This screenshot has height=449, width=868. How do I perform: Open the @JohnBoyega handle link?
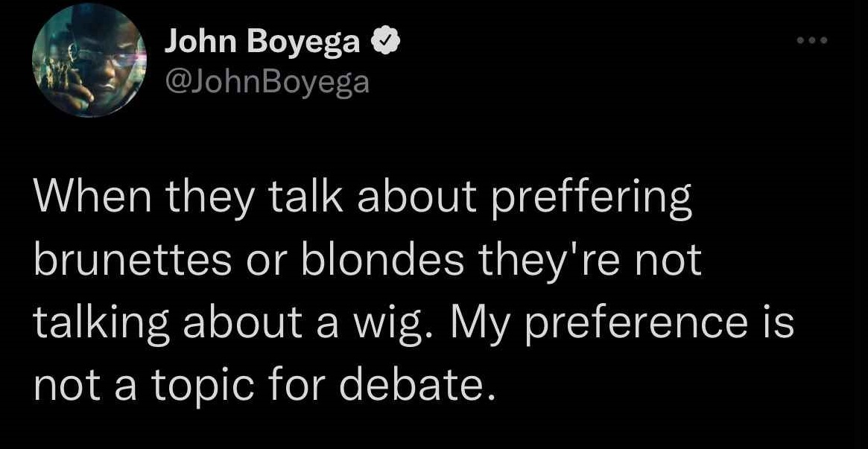coord(266,83)
